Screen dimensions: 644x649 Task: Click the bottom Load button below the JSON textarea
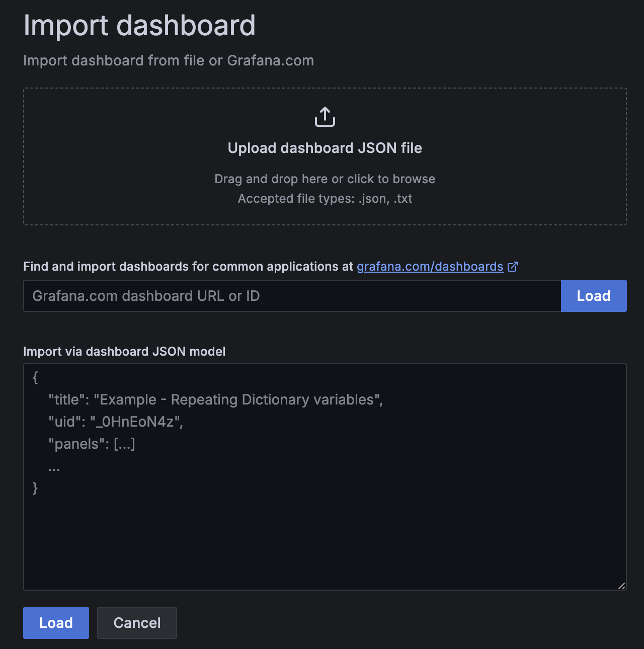tap(56, 623)
